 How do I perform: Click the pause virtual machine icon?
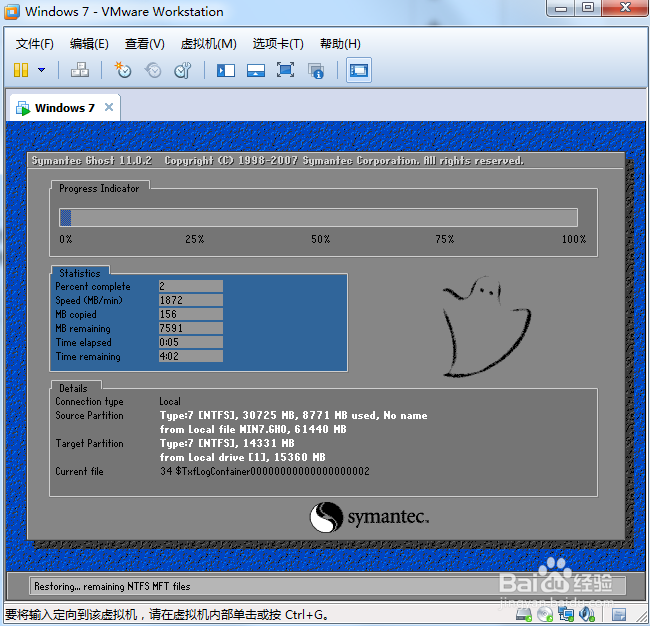click(21, 70)
